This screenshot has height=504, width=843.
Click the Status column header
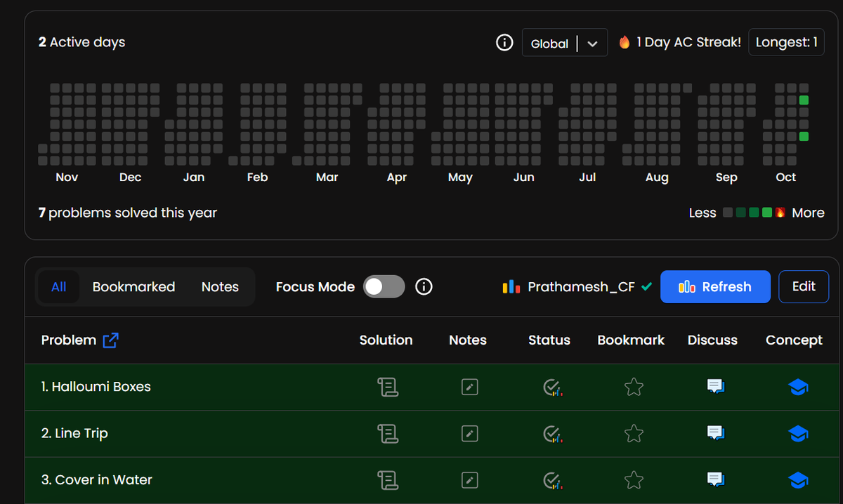[549, 340]
